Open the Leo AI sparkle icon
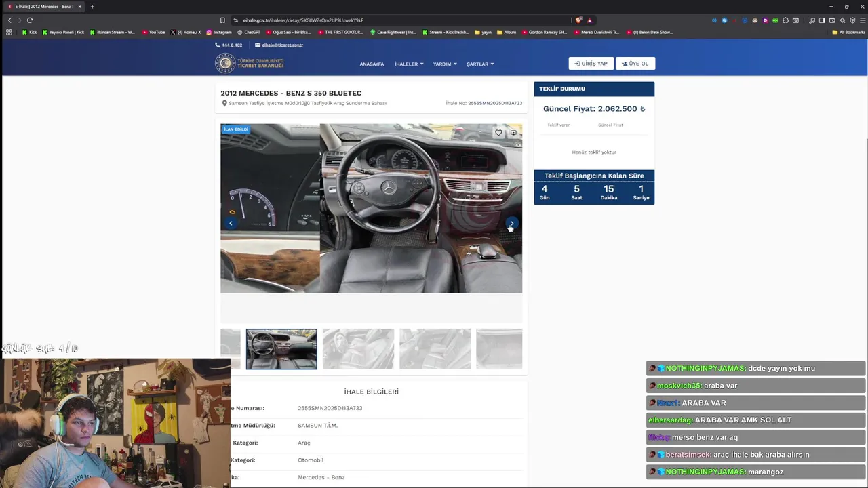The width and height of the screenshot is (868, 488). click(x=842, y=20)
